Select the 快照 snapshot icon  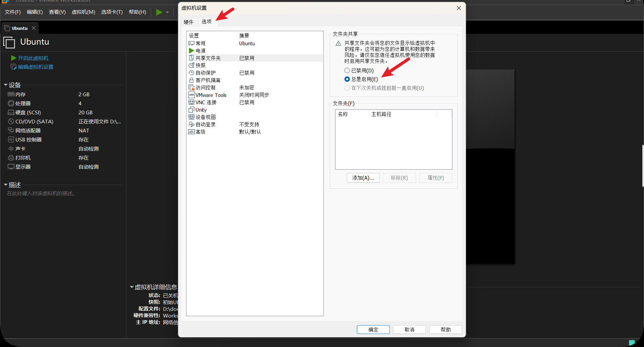[192, 65]
